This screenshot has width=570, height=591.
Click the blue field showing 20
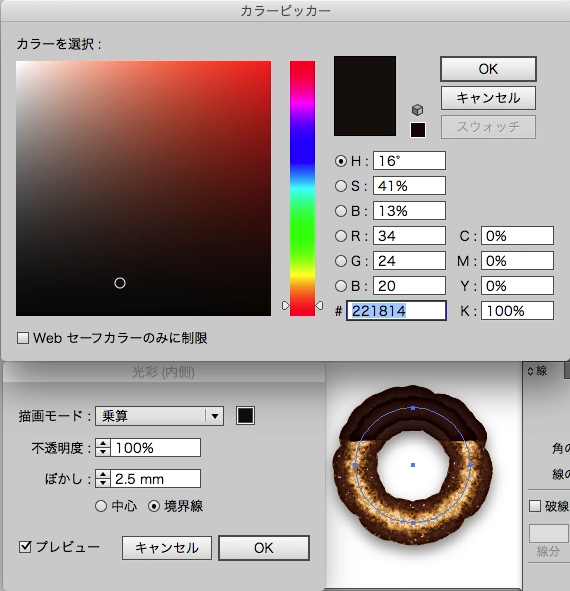409,286
